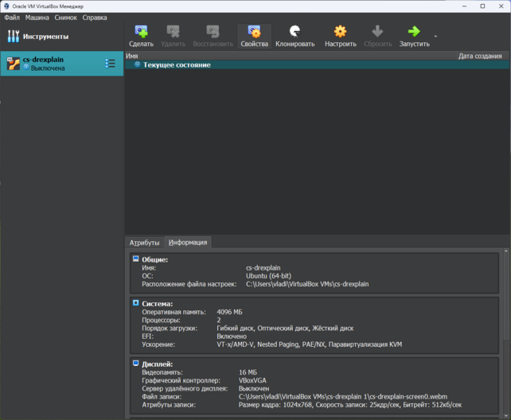This screenshot has height=420, width=511.
Task: Toggle the Свойства snapshot properties panel
Action: (x=254, y=33)
